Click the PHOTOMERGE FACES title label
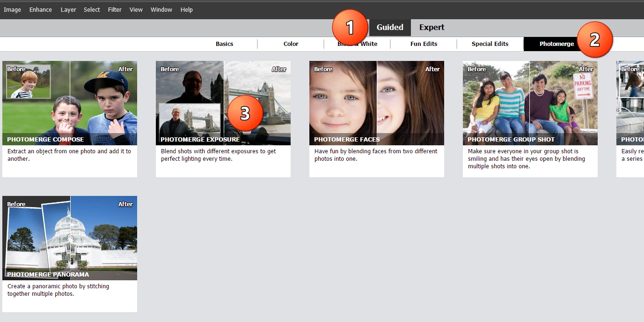 (347, 139)
